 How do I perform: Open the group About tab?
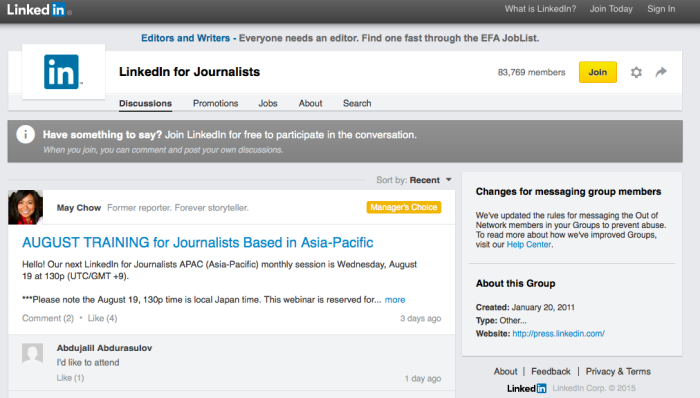[310, 103]
